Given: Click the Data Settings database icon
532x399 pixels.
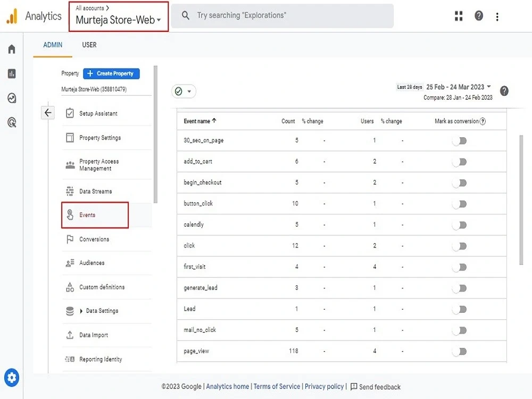Looking at the screenshot, I should click(x=70, y=311).
